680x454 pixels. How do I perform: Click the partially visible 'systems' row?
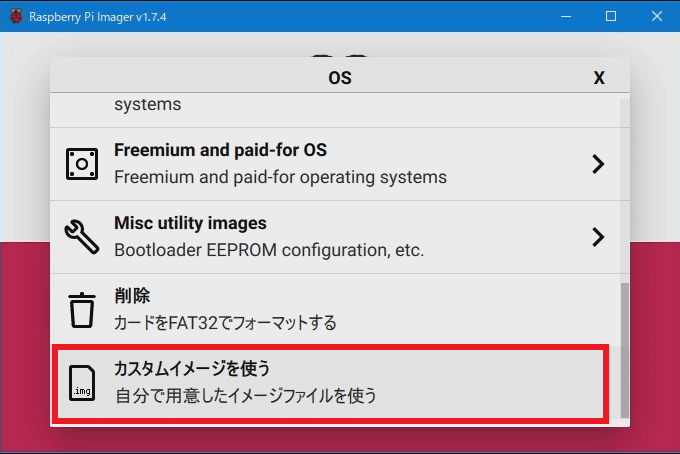(x=335, y=110)
